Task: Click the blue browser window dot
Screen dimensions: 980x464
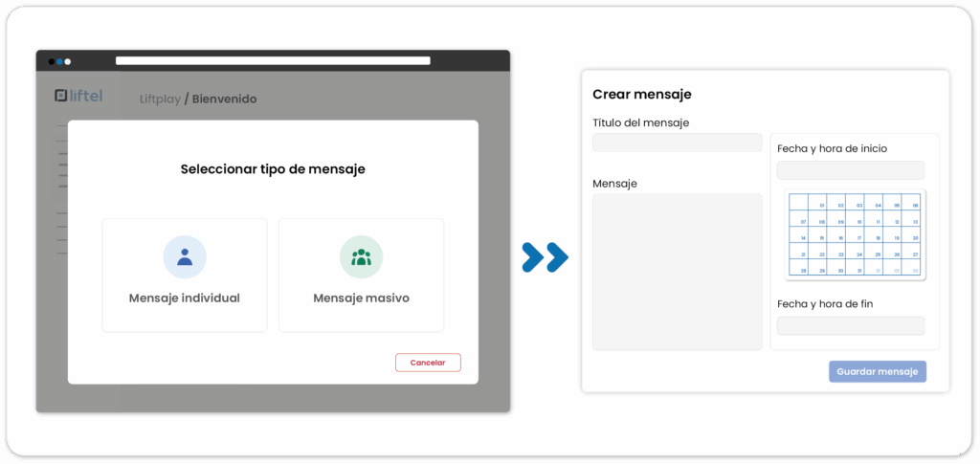Action: pos(59,62)
